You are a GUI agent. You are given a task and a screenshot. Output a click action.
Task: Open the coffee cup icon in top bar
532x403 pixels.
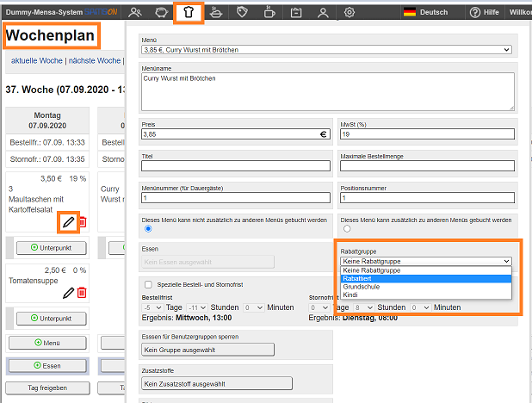(269, 12)
